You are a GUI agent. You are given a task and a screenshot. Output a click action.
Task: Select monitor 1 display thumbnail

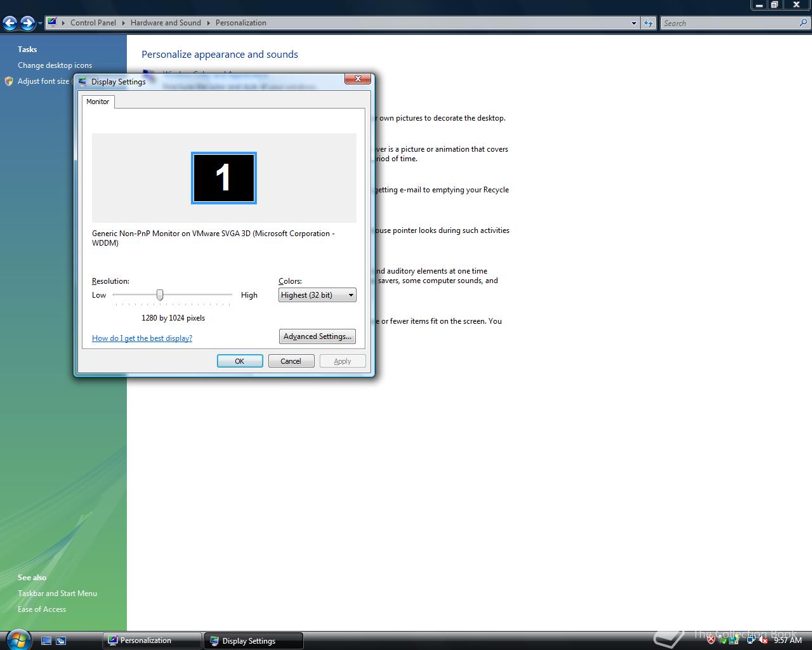coord(224,178)
